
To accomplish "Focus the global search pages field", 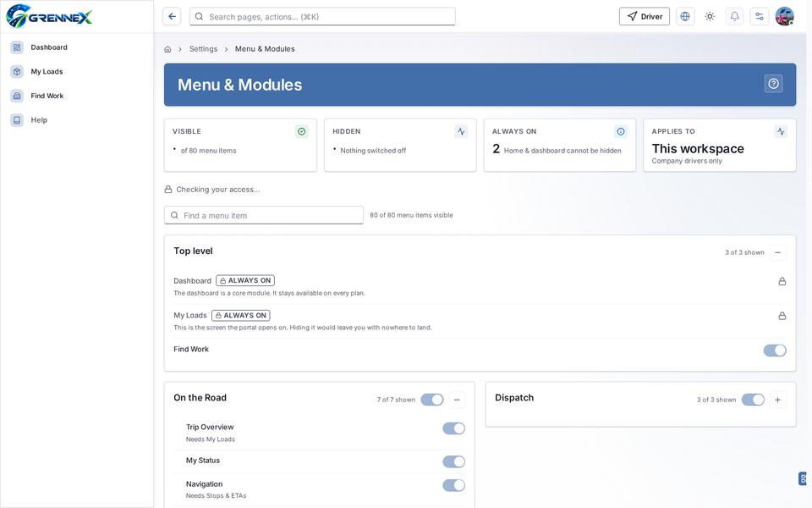I will pyautogui.click(x=322, y=17).
